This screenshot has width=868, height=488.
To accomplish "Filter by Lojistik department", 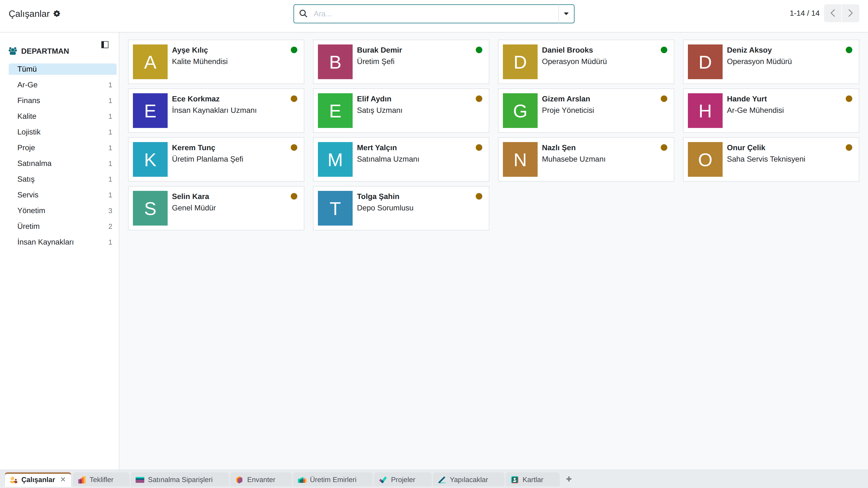I will click(63, 132).
